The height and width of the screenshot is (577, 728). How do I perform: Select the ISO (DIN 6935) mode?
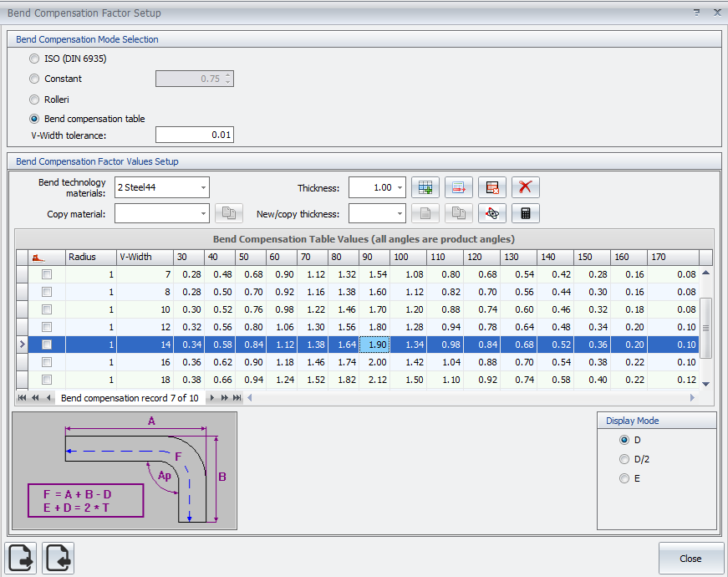pyautogui.click(x=34, y=59)
